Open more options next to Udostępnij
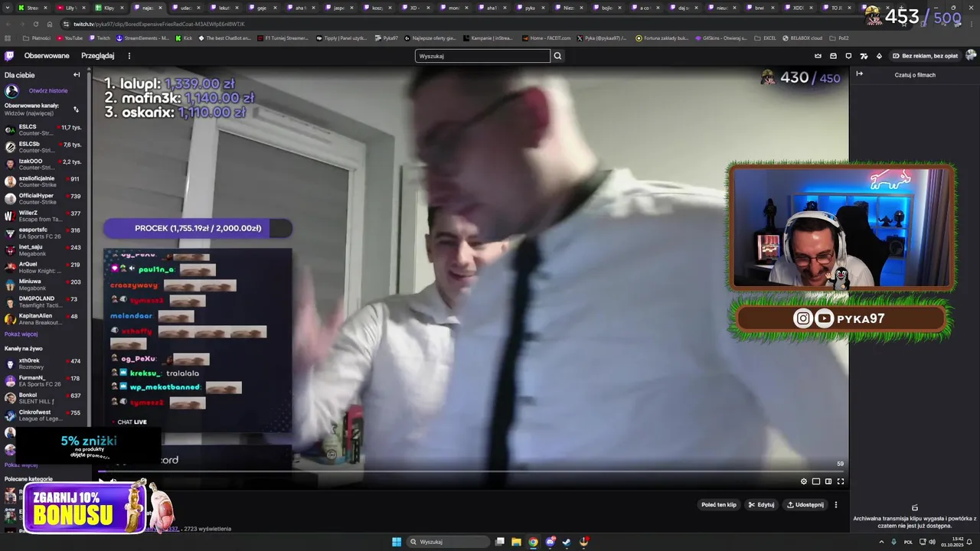Image resolution: width=980 pixels, height=551 pixels. 836,505
